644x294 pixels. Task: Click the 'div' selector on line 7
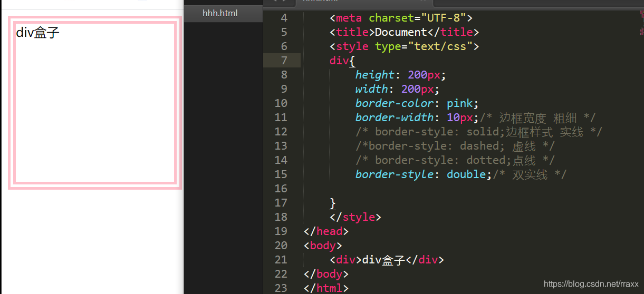[x=339, y=61]
